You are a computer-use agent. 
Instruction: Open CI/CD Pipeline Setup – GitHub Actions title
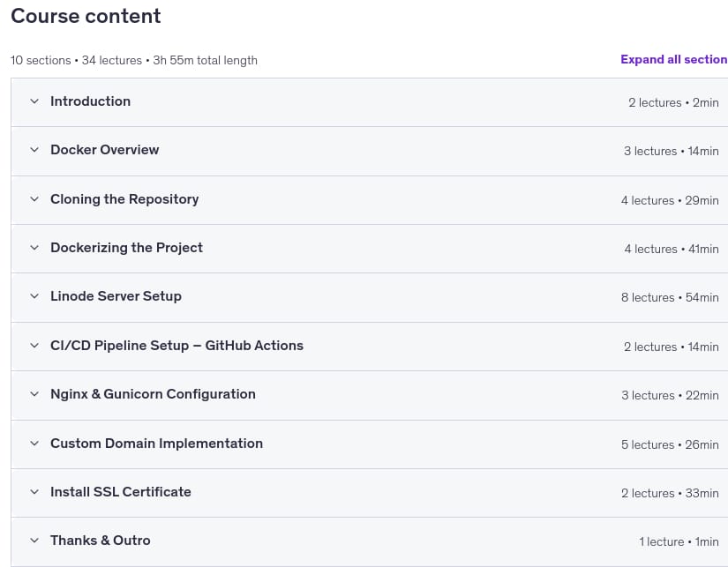tap(176, 345)
